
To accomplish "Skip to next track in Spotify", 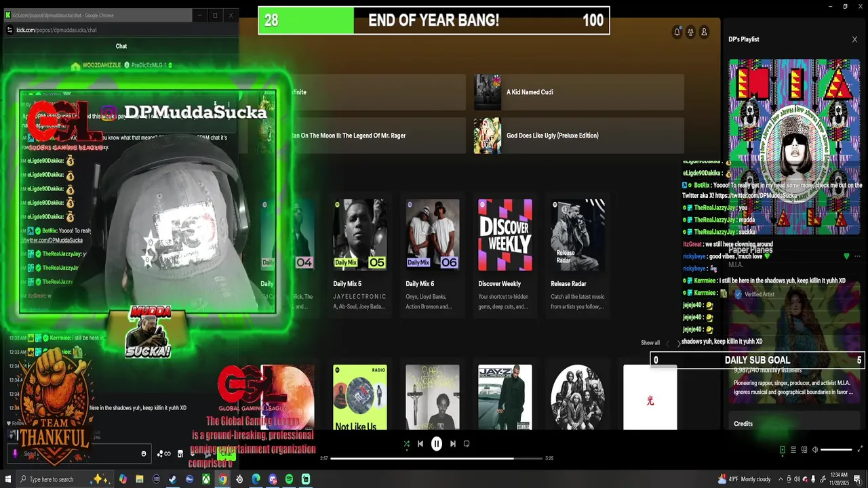I will point(453,444).
